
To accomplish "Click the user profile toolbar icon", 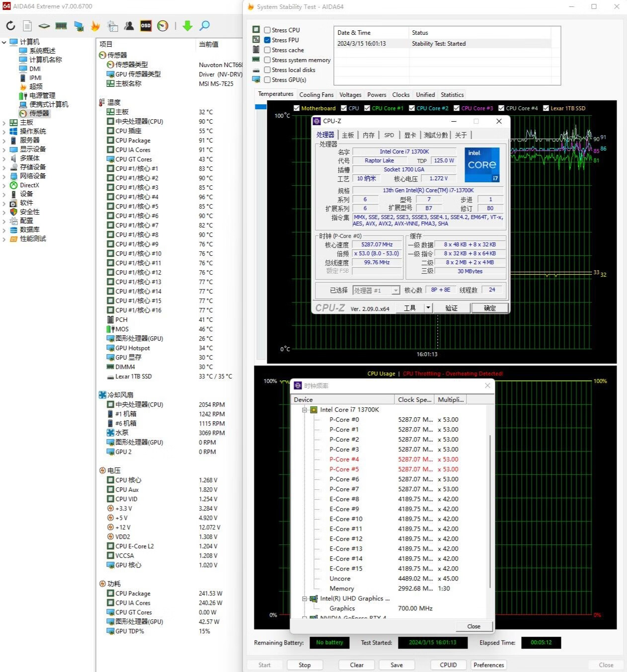I will (129, 26).
